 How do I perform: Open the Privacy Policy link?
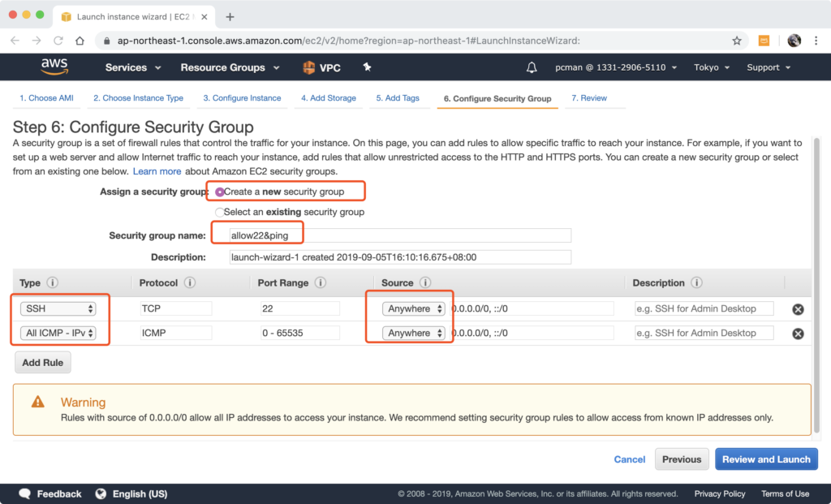[x=720, y=494]
